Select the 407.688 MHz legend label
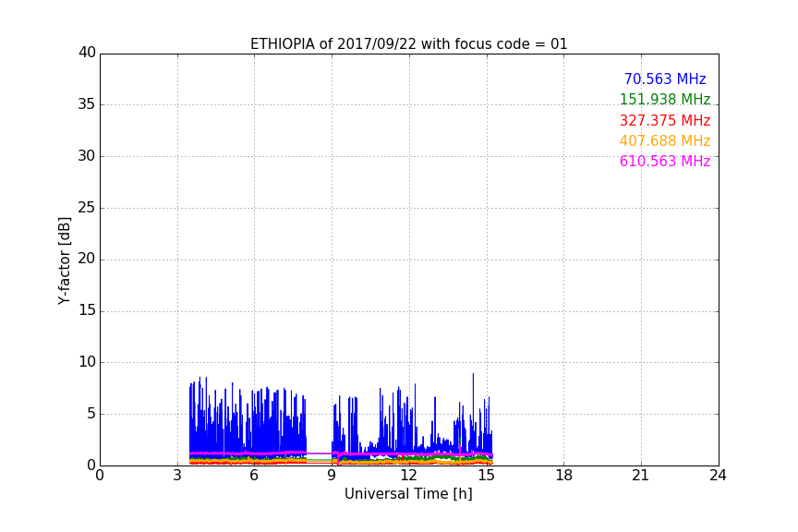This screenshot has height=532, width=798. pyautogui.click(x=665, y=140)
